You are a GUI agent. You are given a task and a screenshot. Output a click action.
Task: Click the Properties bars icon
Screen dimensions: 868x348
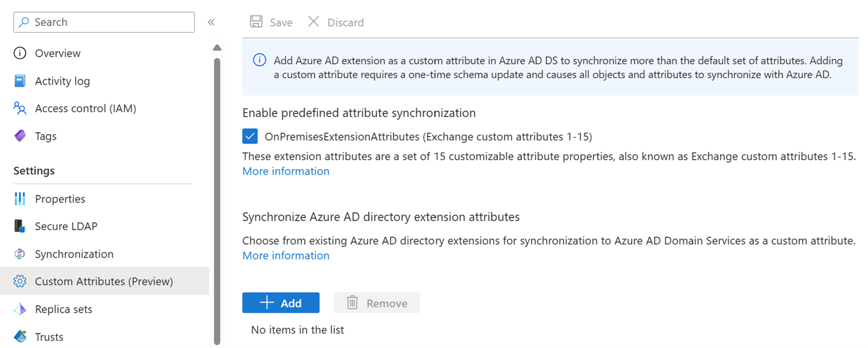click(x=20, y=199)
